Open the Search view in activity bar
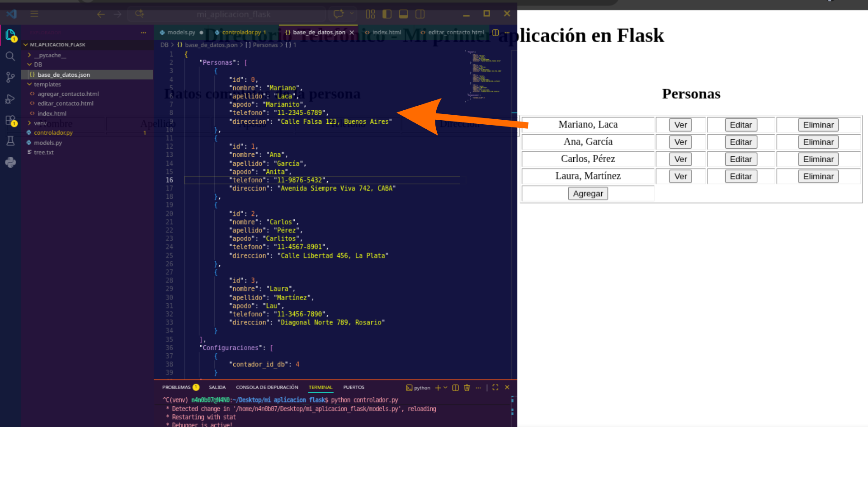The height and width of the screenshot is (488, 868). coord(10,56)
